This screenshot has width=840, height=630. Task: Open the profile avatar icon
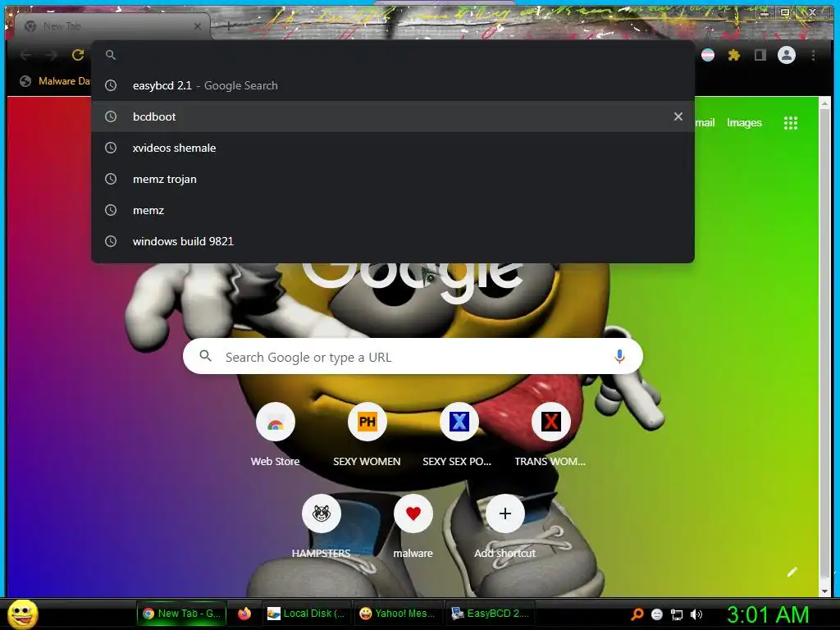[787, 55]
